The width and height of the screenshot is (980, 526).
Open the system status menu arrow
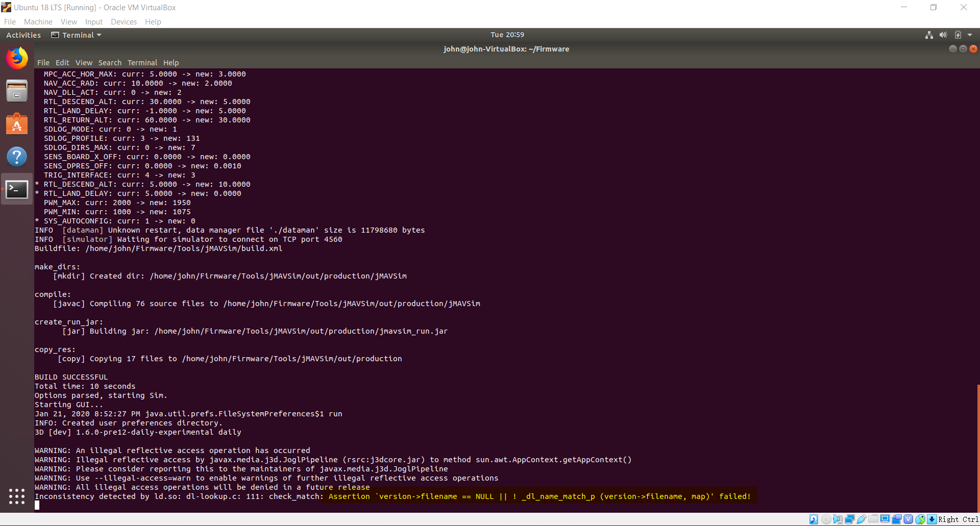pos(970,35)
